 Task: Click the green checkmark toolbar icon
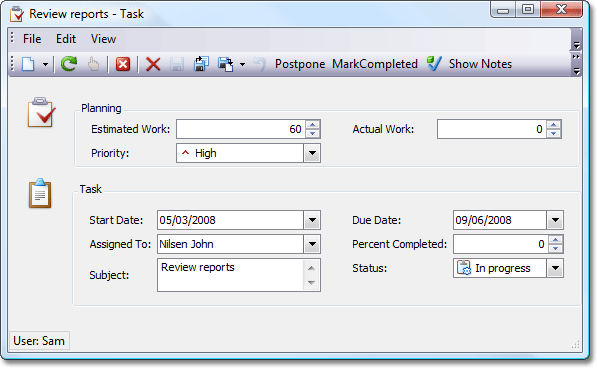[x=434, y=64]
